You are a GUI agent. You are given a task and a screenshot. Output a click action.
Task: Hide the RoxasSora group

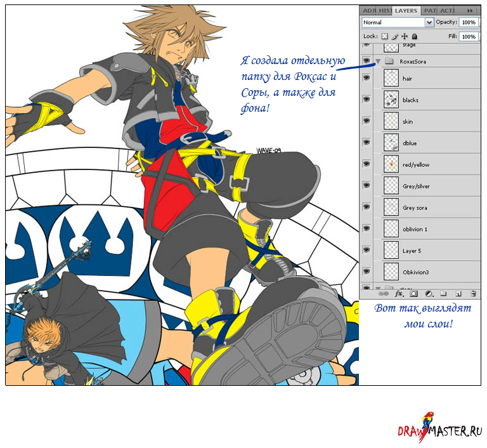367,61
